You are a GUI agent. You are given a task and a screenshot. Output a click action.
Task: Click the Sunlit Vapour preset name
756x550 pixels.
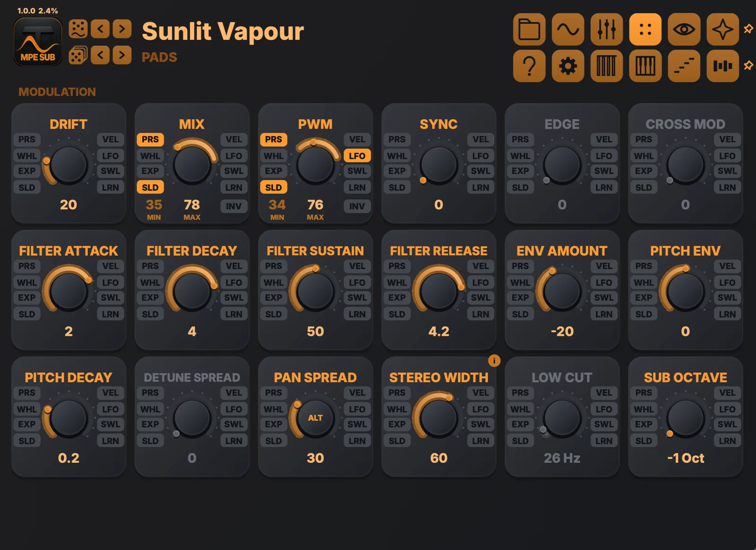223,32
